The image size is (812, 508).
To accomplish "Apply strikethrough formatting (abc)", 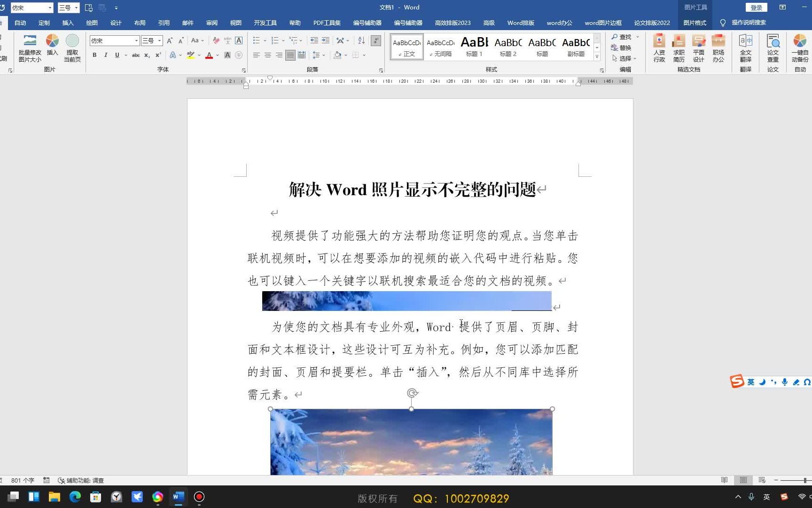I will point(136,55).
